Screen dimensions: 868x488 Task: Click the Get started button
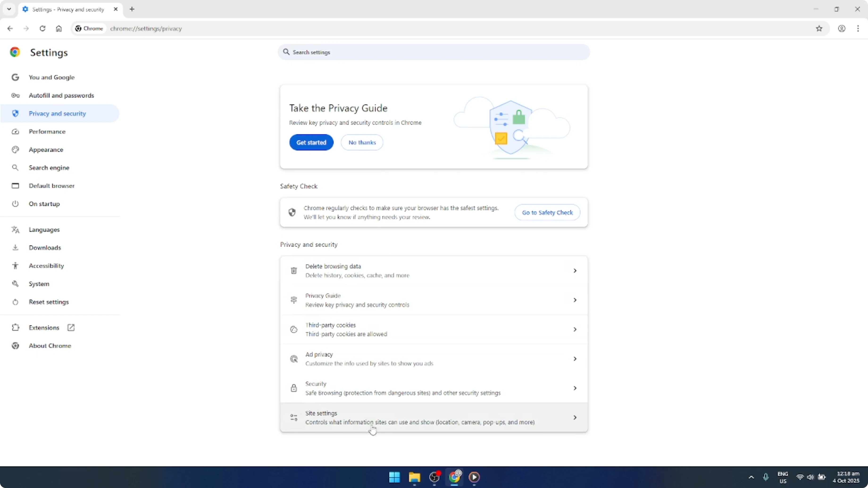[x=311, y=142]
